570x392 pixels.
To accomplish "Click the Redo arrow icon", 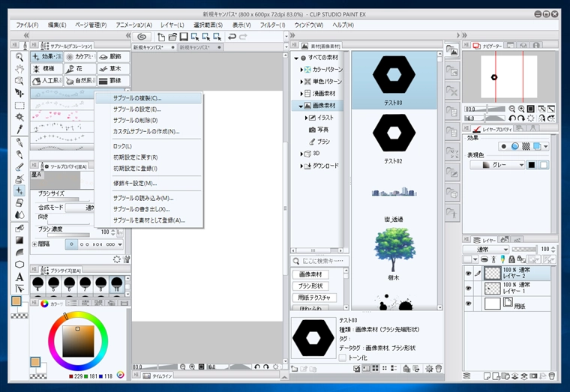I will click(243, 36).
